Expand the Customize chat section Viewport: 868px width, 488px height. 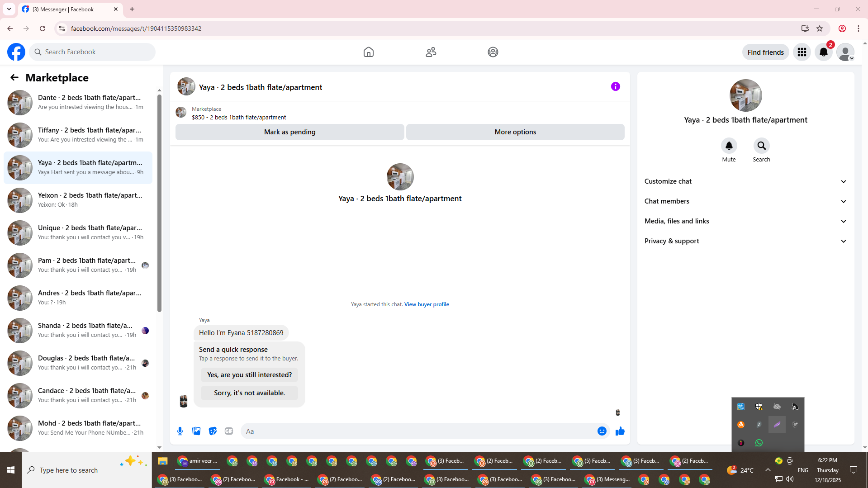[x=745, y=181]
